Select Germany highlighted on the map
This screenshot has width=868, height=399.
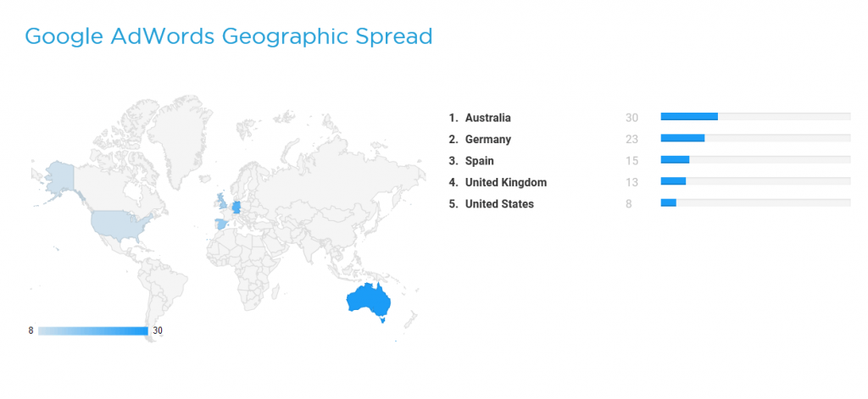point(236,208)
